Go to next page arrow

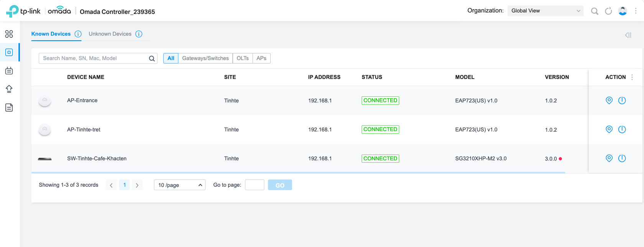(137, 185)
